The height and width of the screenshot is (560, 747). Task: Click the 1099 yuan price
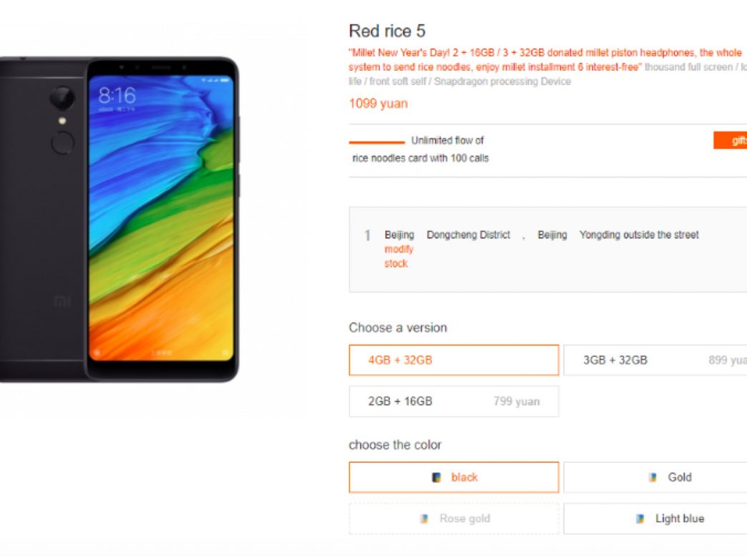coord(379,103)
